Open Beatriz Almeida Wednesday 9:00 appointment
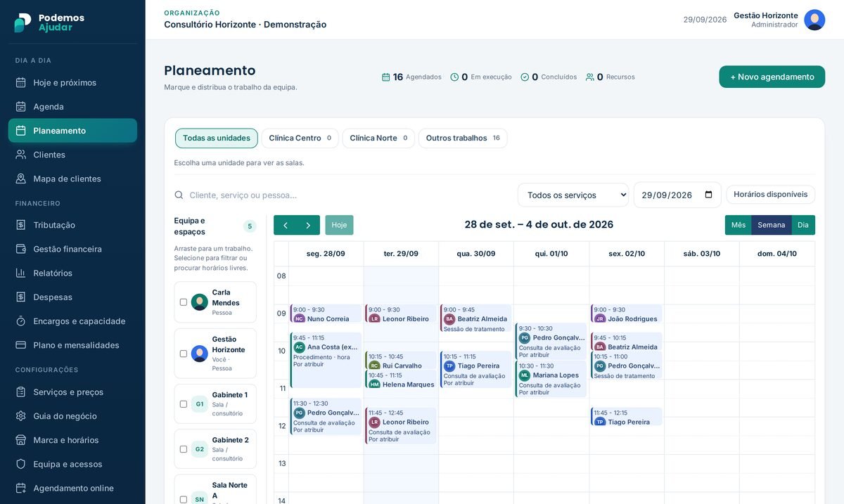This screenshot has height=504, width=844. point(476,318)
